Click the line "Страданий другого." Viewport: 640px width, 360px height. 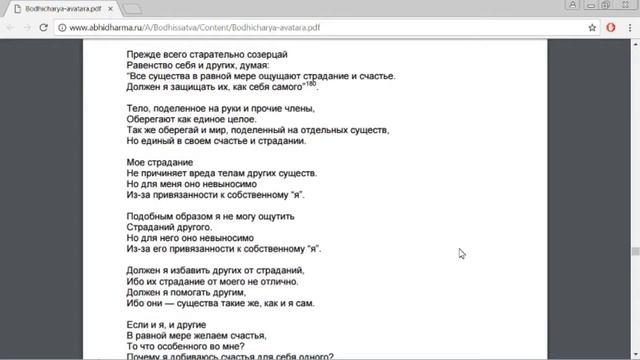click(169, 227)
